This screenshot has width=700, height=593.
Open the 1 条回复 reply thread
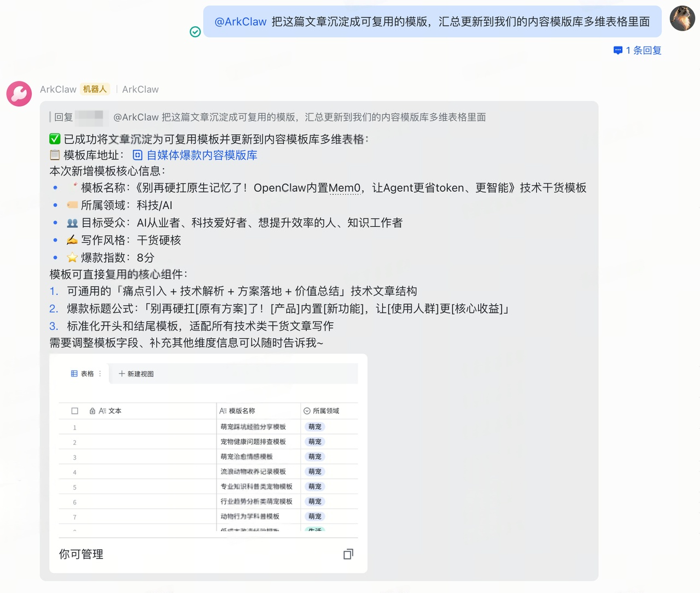(643, 50)
